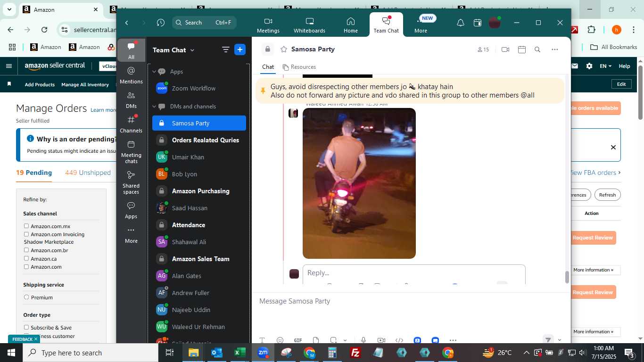Screen dimensions: 644x362
Task: Check the Amazon.com Invoicing Shadow Marketplace box
Action: [x=26, y=234]
